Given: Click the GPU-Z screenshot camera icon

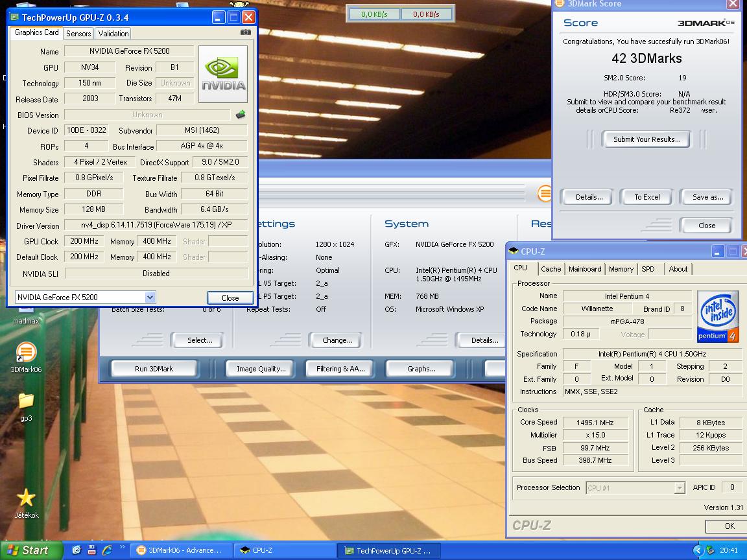Looking at the screenshot, I should pyautogui.click(x=245, y=32).
